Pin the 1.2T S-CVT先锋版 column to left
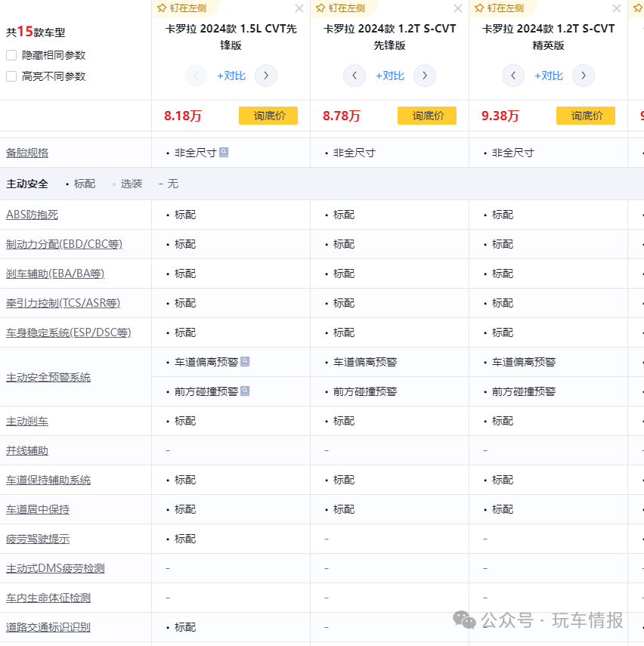This screenshot has height=646, width=644. coord(341,8)
